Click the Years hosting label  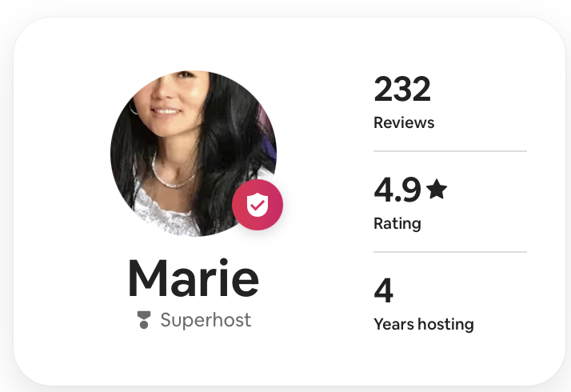[424, 324]
